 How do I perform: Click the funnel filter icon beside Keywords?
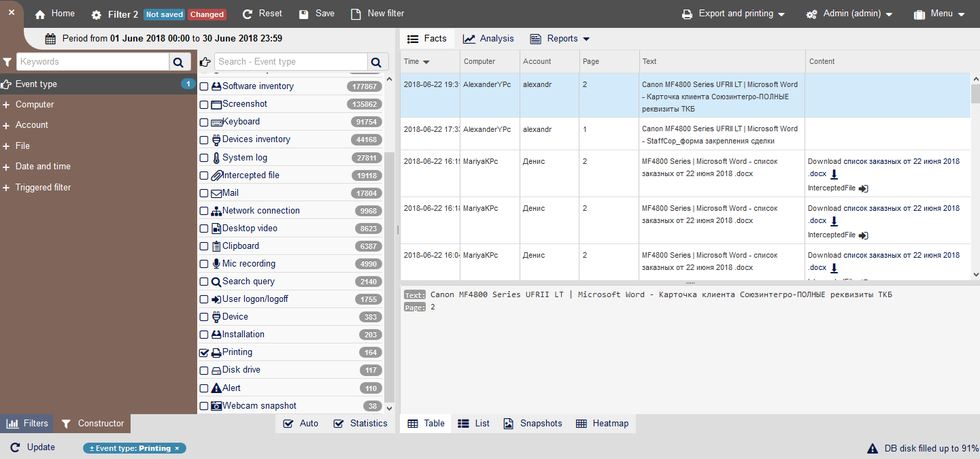pyautogui.click(x=7, y=62)
